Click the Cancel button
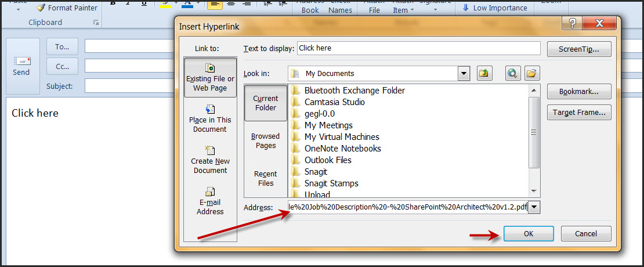 [586, 233]
